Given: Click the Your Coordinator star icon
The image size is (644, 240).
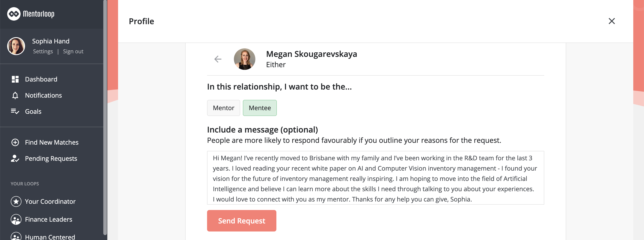Looking at the screenshot, I should tap(16, 201).
